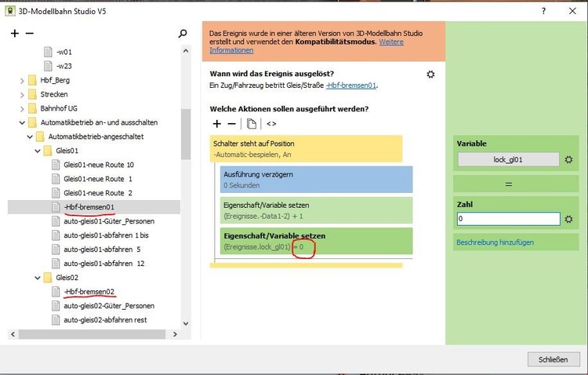Image resolution: width=588 pixels, height=375 pixels.
Task: Click the folder icon of Hbf_Berg
Action: (33, 80)
